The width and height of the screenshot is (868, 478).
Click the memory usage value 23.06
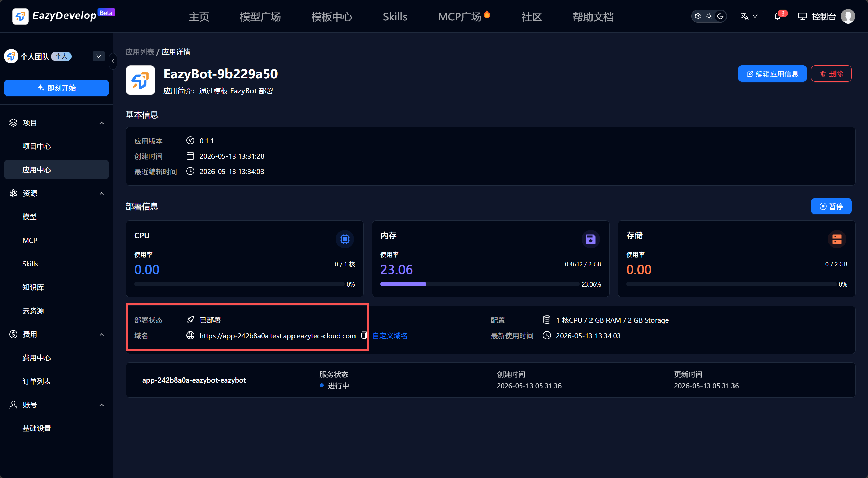(396, 269)
